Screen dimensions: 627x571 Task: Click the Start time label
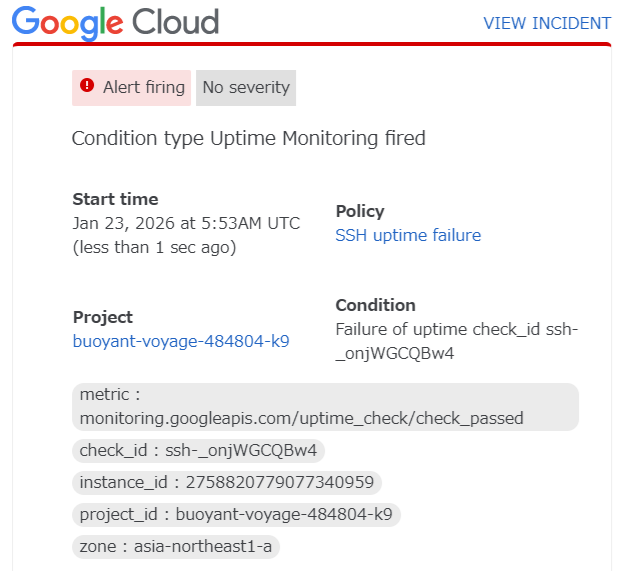[115, 199]
